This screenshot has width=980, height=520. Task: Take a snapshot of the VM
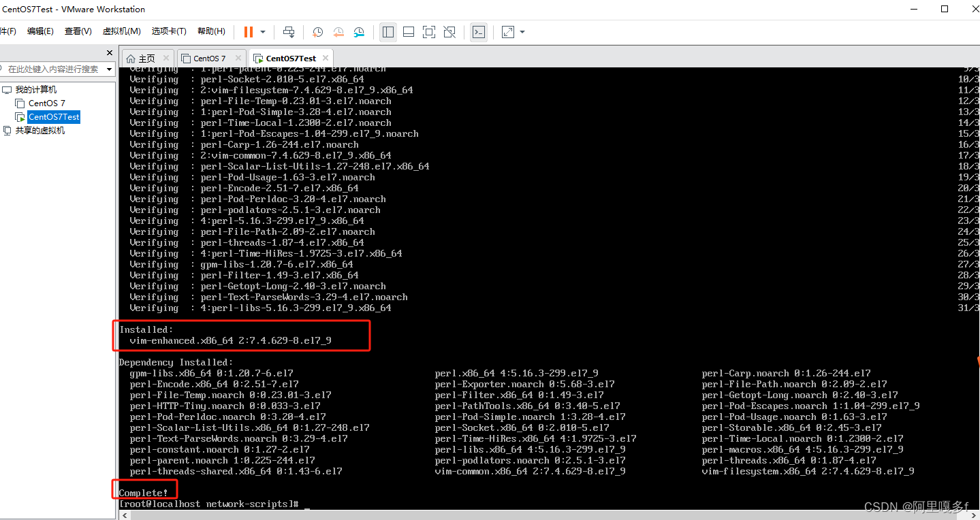pos(317,32)
